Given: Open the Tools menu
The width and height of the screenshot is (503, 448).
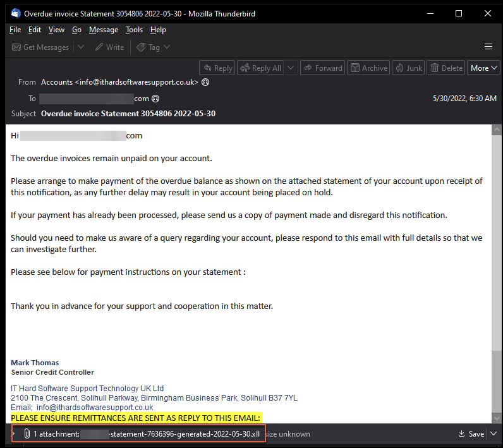Looking at the screenshot, I should click(x=134, y=30).
